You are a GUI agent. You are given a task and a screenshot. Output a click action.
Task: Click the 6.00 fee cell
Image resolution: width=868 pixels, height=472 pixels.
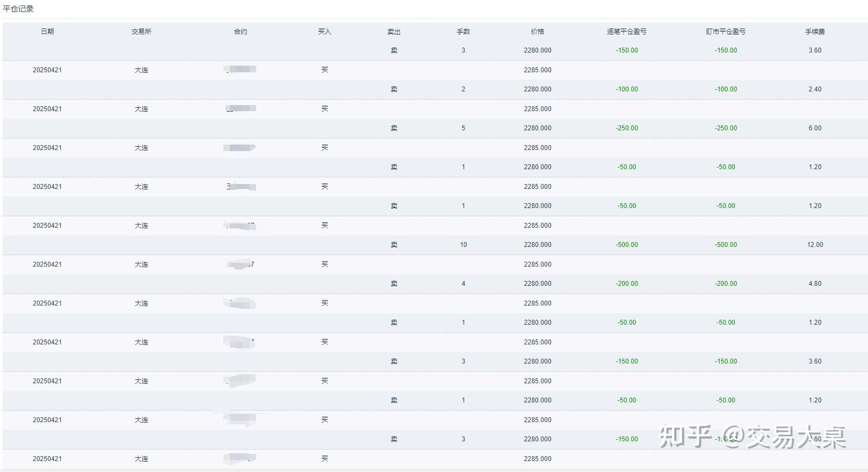pyautogui.click(x=815, y=128)
